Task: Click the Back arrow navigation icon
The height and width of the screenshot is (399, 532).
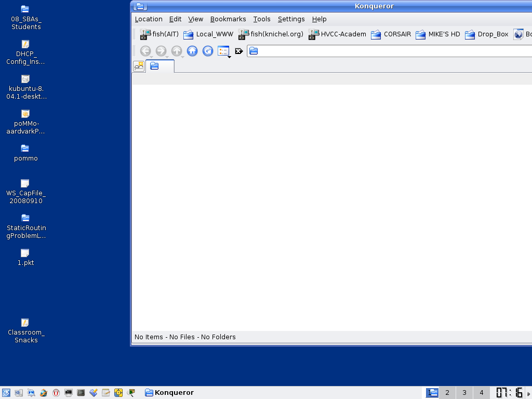Action: (145, 51)
